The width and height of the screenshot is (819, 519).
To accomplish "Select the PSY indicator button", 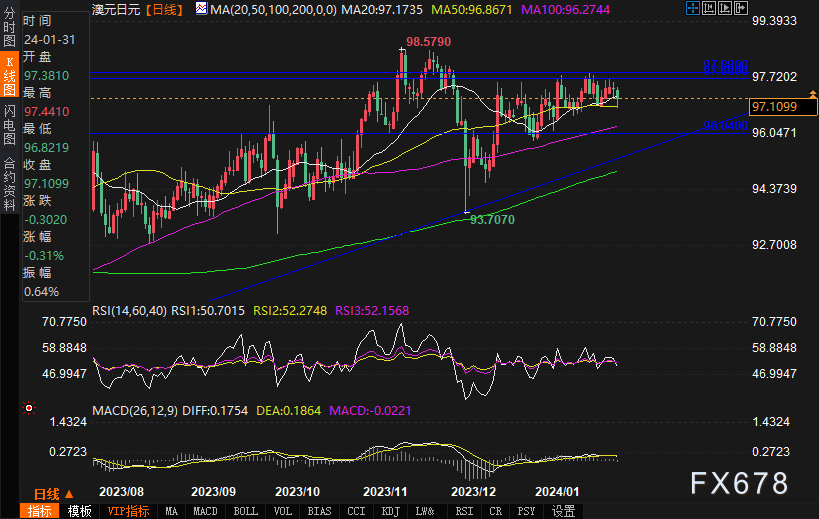I will tap(526, 511).
